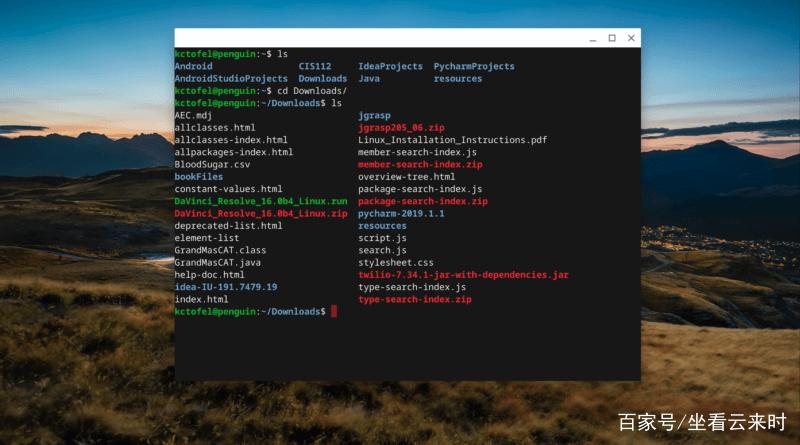Select the pycharm-2019.1.1 directory name
This screenshot has width=800, height=445.
(x=401, y=213)
